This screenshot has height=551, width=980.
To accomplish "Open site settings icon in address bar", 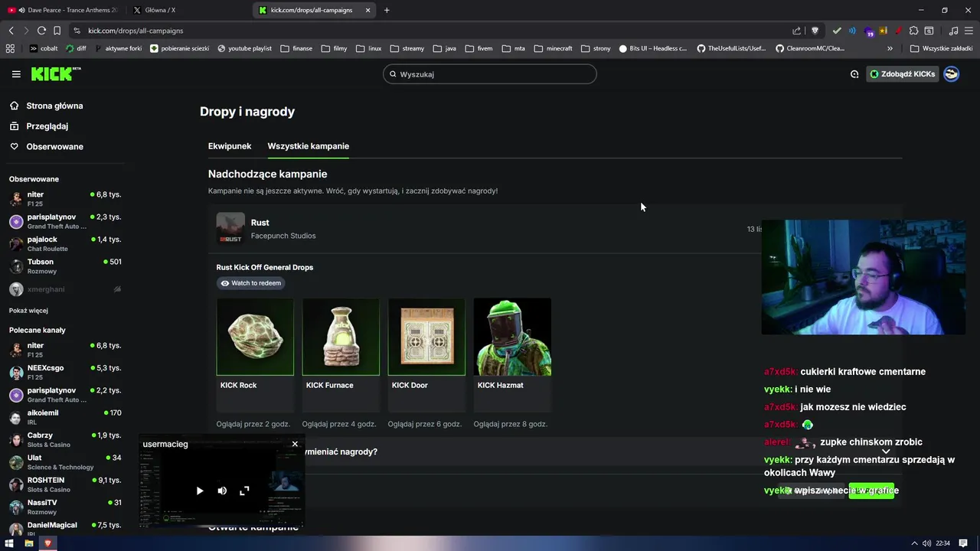I will point(77,31).
